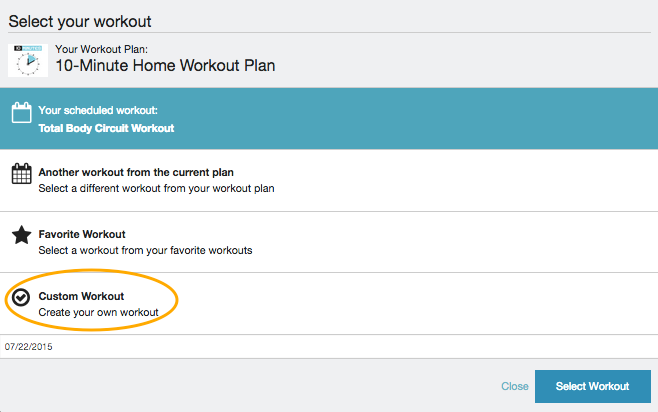Click the calendar icon beside scheduled workout

21,114
